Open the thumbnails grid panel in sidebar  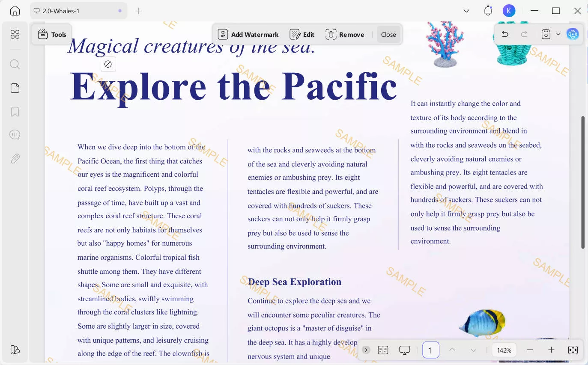click(15, 34)
